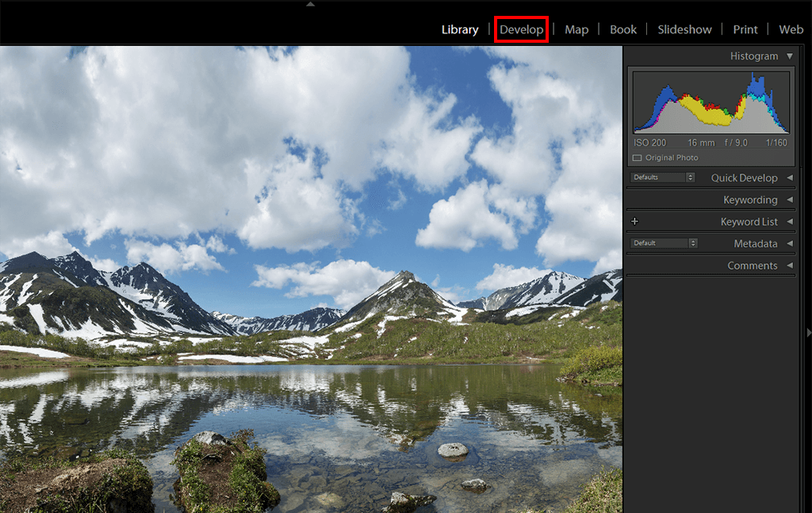Click the Keyword List panel title
This screenshot has height=513, width=812.
pos(749,221)
